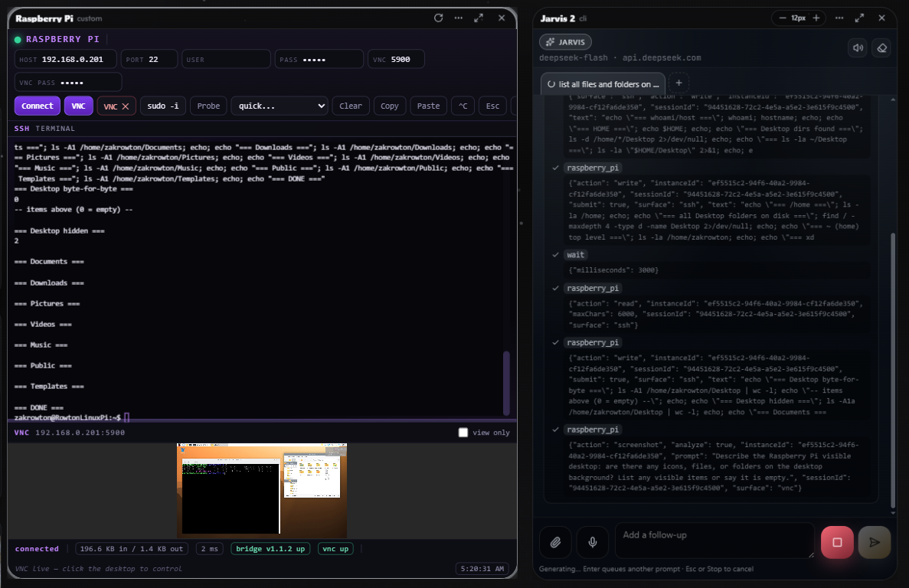Stop generation with the red stop button
The width and height of the screenshot is (909, 588).
837,542
